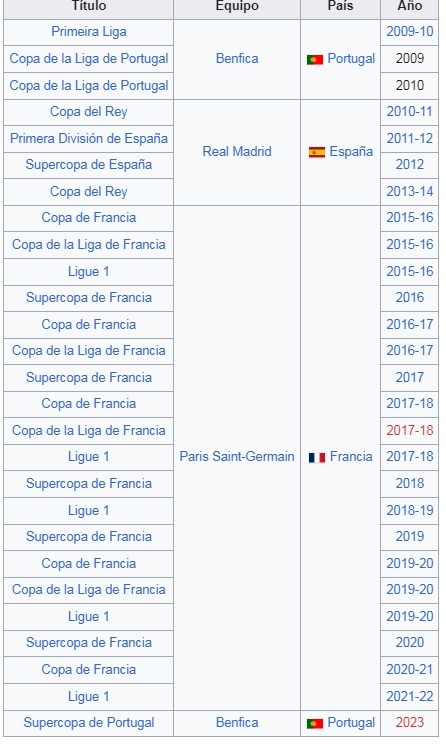Click the Título column header
Image resolution: width=446 pixels, height=746 pixels.
tap(89, 7)
